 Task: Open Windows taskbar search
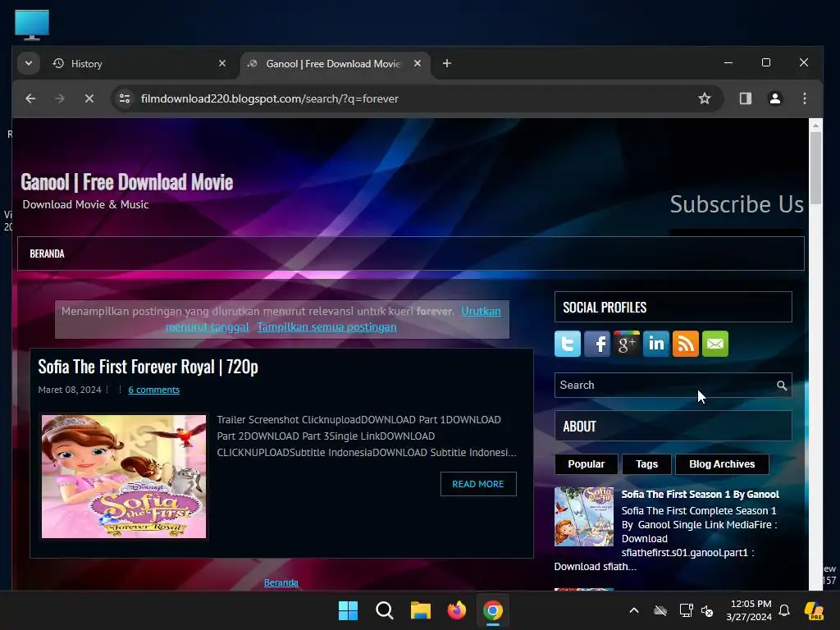pyautogui.click(x=384, y=610)
